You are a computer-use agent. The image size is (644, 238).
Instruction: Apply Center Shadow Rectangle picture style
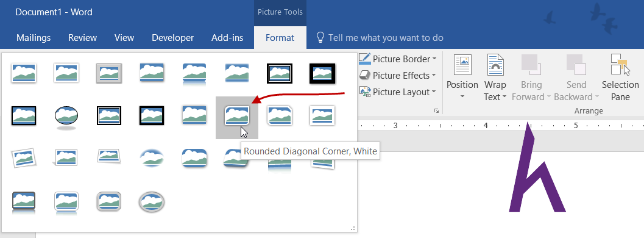point(194,116)
